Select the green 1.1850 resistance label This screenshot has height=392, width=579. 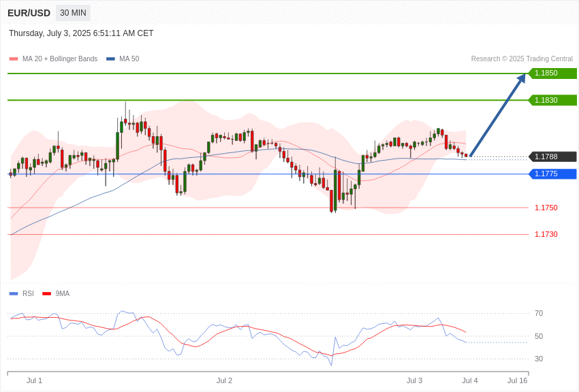pyautogui.click(x=552, y=73)
